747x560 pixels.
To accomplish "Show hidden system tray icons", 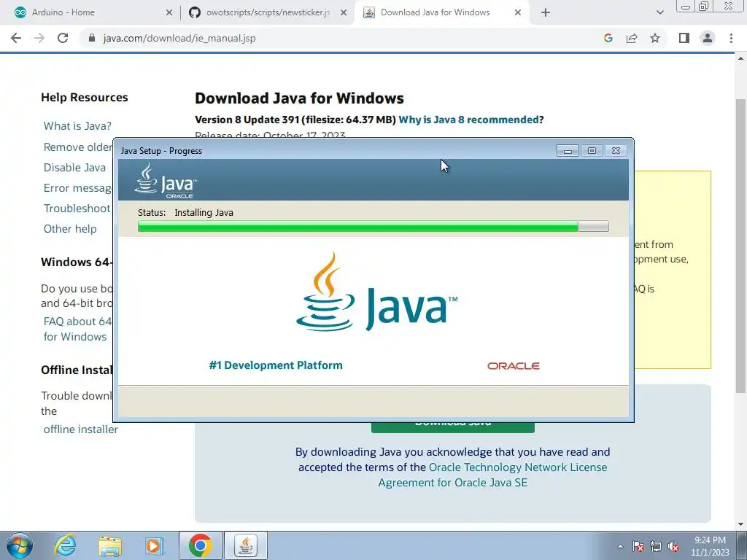I will tap(620, 546).
